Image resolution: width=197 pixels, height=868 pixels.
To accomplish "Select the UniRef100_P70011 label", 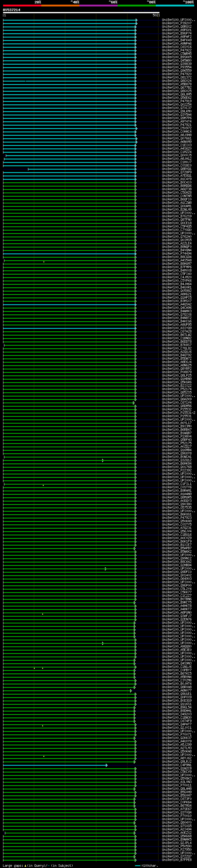I will coord(177,785).
